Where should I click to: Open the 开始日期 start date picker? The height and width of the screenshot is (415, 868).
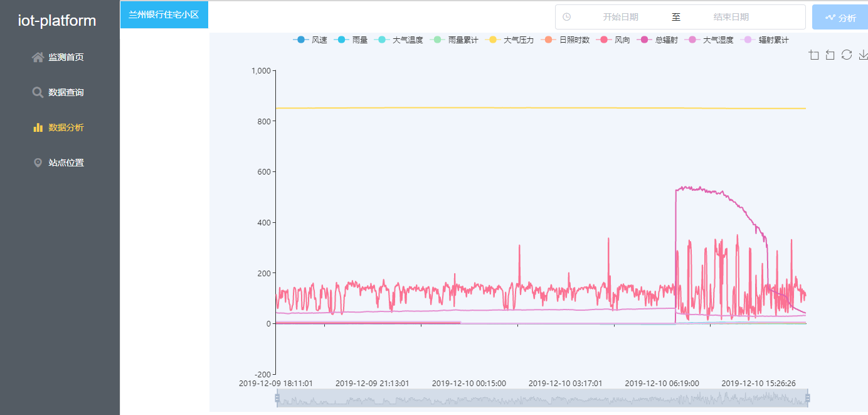click(x=620, y=17)
